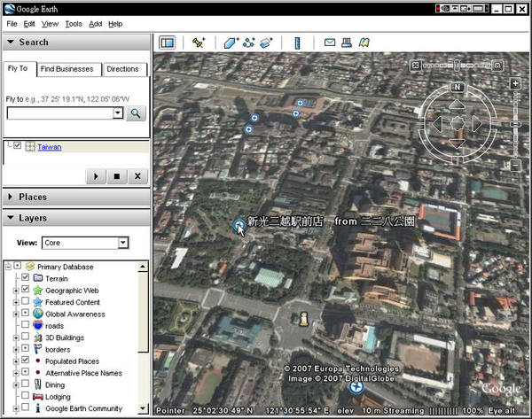Select the Add Polygon tool
Image resolution: width=532 pixels, height=419 pixels.
[231, 43]
